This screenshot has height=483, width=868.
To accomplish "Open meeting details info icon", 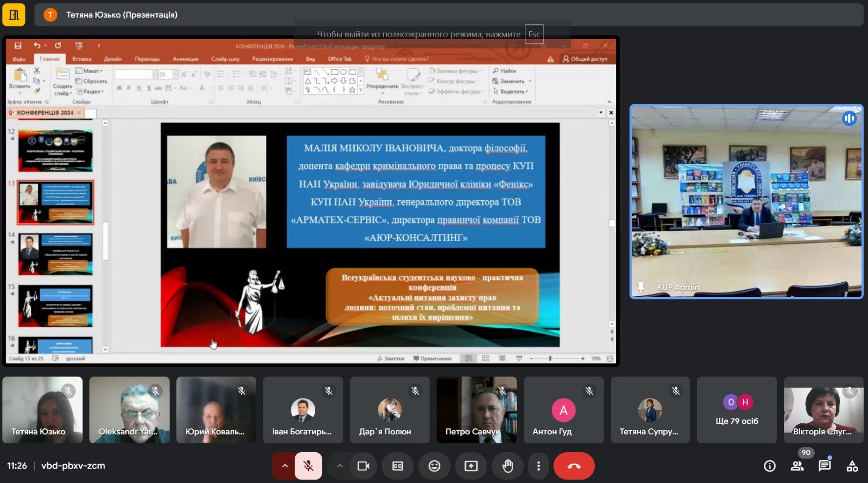I will pyautogui.click(x=769, y=466).
